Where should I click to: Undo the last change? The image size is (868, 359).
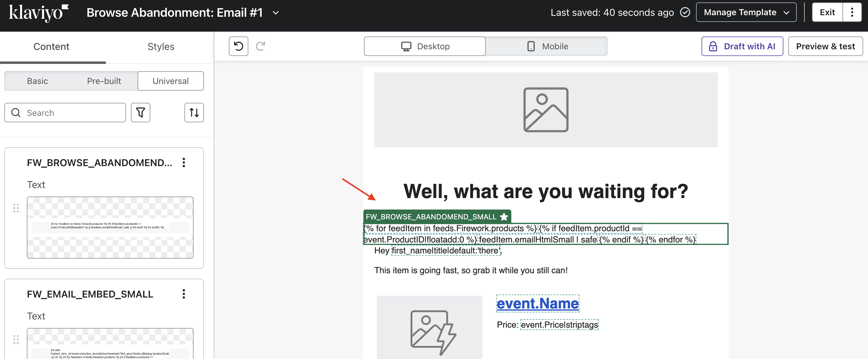click(x=239, y=46)
